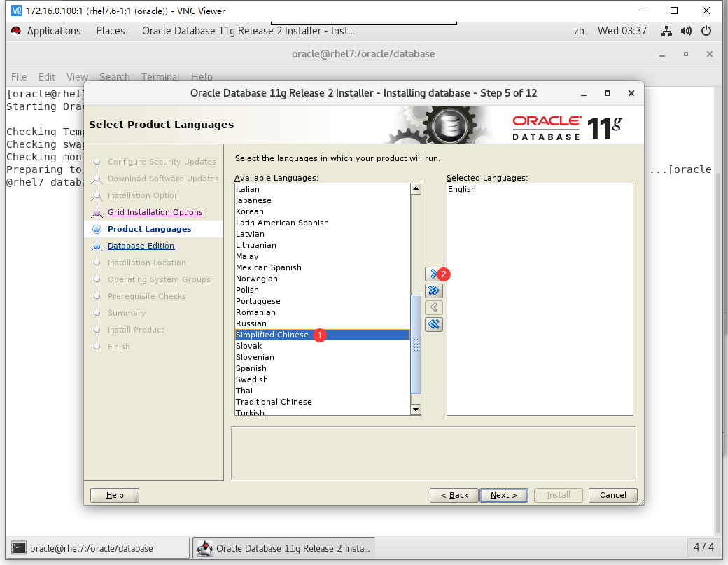The image size is (728, 565).
Task: Proceed with the Next button
Action: [x=504, y=495]
